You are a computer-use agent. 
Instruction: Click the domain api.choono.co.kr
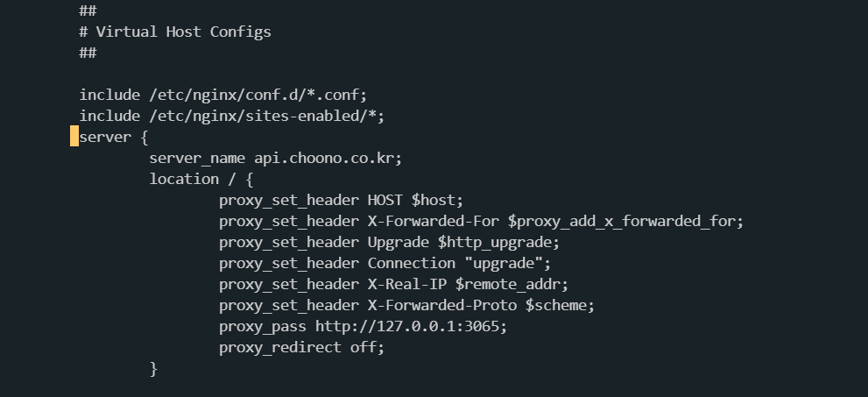(326, 159)
